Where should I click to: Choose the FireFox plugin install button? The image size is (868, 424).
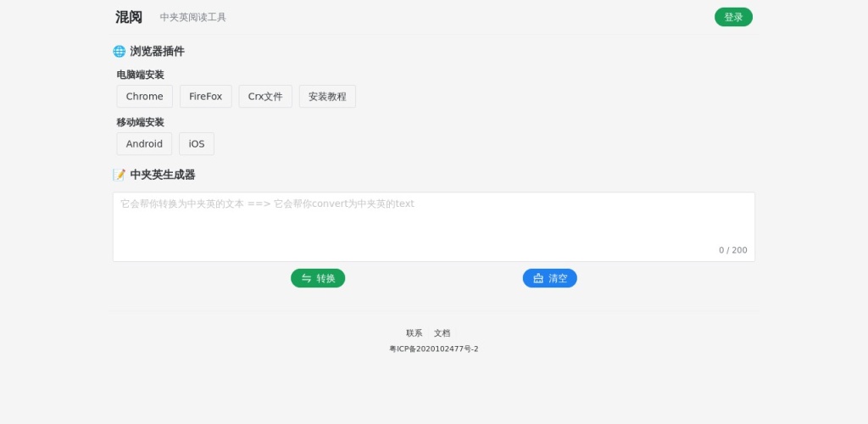pyautogui.click(x=205, y=97)
